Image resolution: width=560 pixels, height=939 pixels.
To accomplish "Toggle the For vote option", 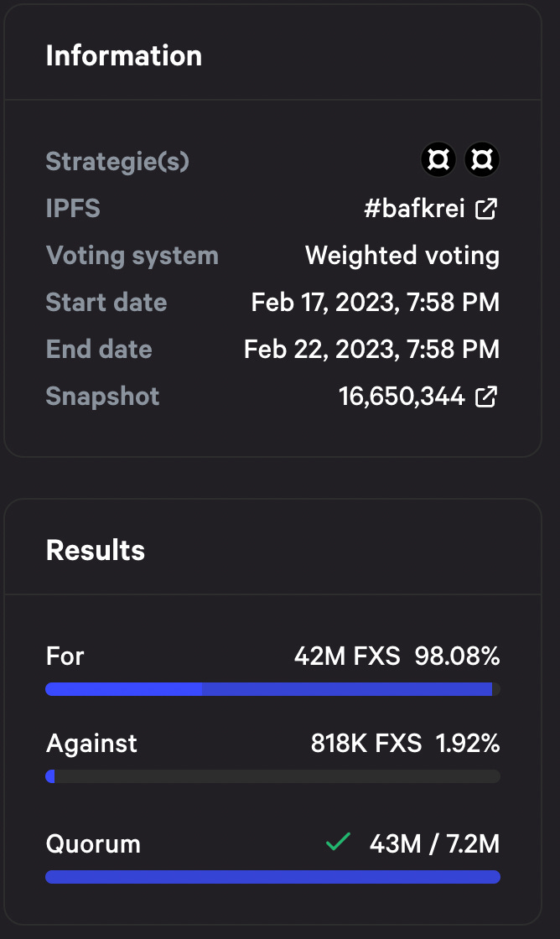I will [x=65, y=656].
